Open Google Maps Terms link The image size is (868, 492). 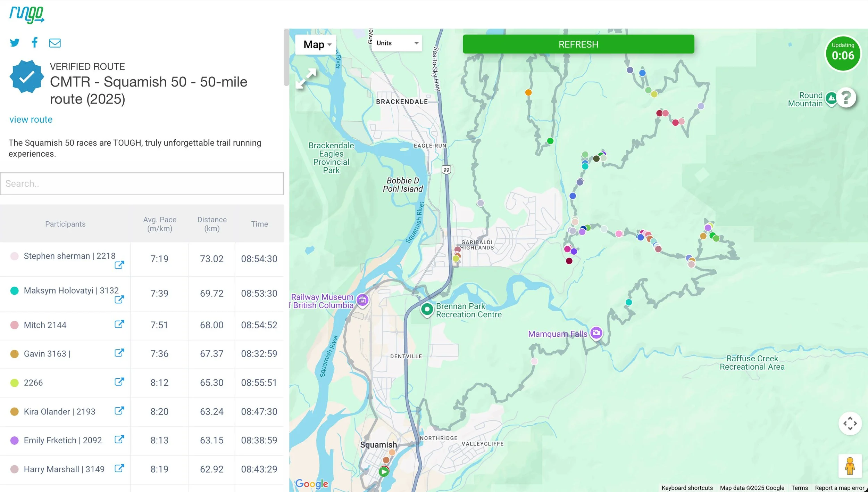[x=799, y=488]
